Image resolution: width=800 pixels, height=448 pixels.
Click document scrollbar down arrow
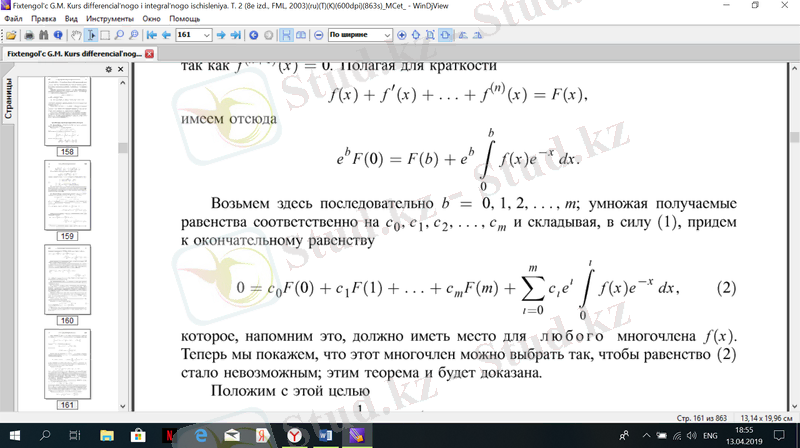click(x=794, y=407)
